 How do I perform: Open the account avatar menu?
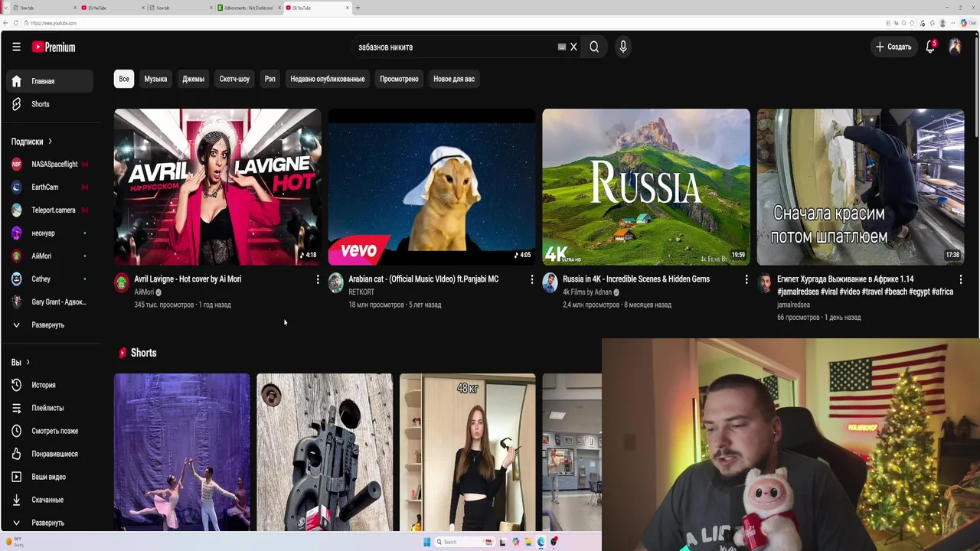click(x=955, y=47)
